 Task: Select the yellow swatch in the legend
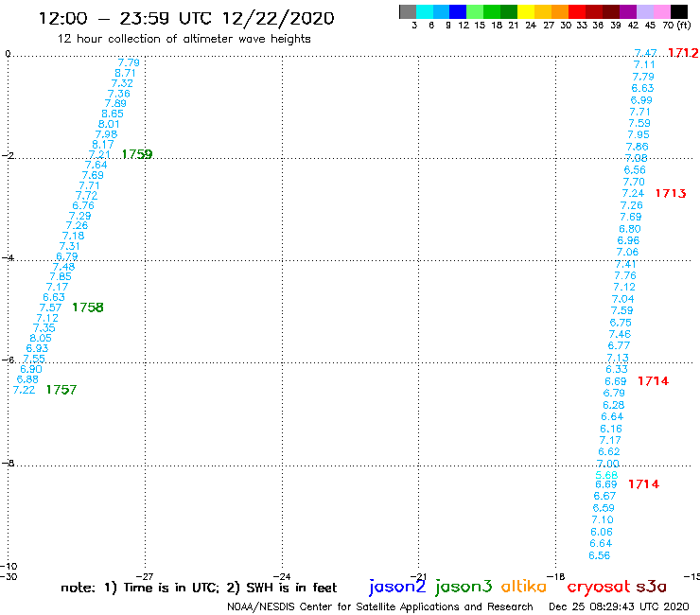pyautogui.click(x=526, y=11)
